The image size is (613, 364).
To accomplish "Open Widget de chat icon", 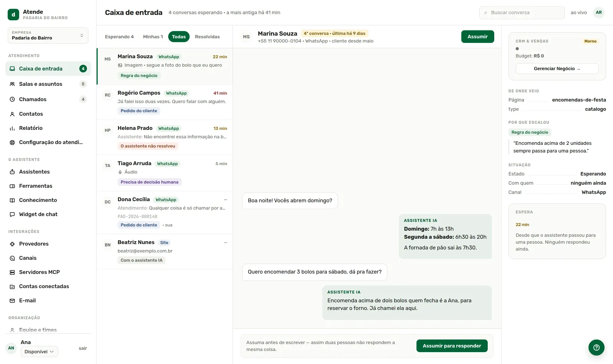I will tap(12, 214).
